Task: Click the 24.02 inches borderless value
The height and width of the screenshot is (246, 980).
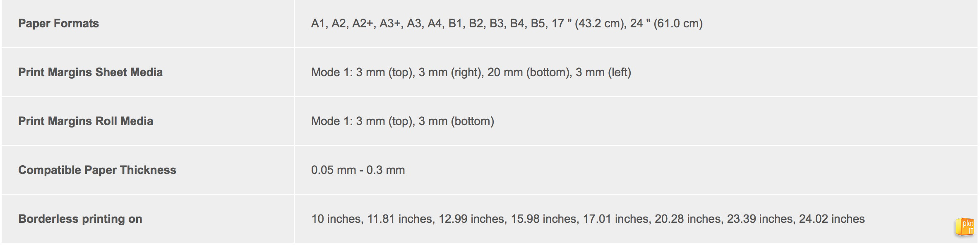Action: coord(832,219)
